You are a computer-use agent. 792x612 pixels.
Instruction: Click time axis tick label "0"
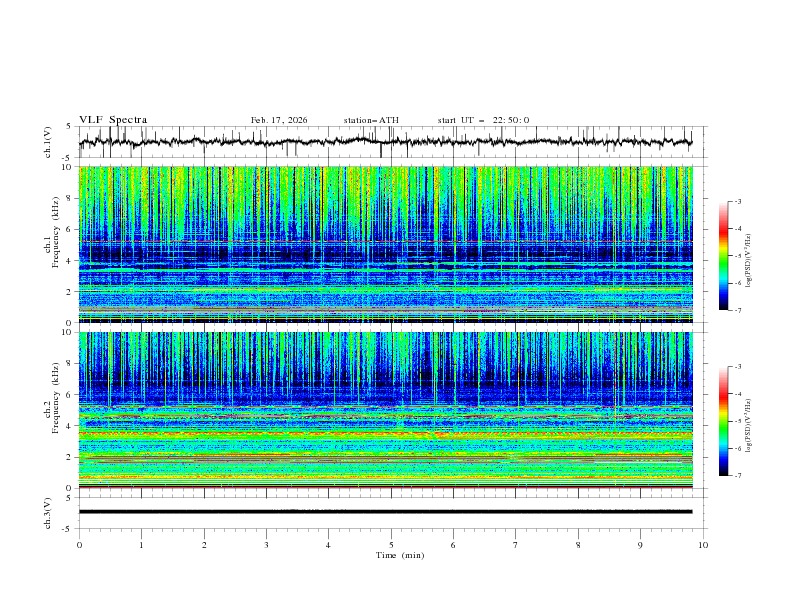coord(79,545)
